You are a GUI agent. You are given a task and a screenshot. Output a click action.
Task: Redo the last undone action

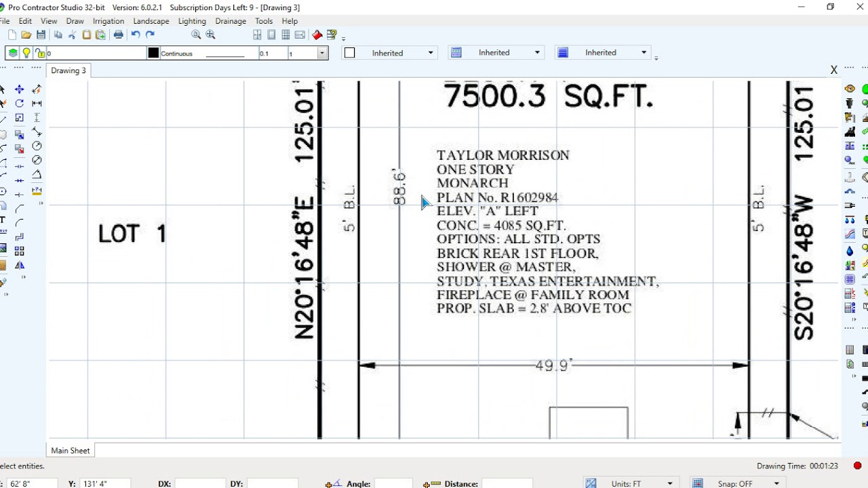pos(150,35)
